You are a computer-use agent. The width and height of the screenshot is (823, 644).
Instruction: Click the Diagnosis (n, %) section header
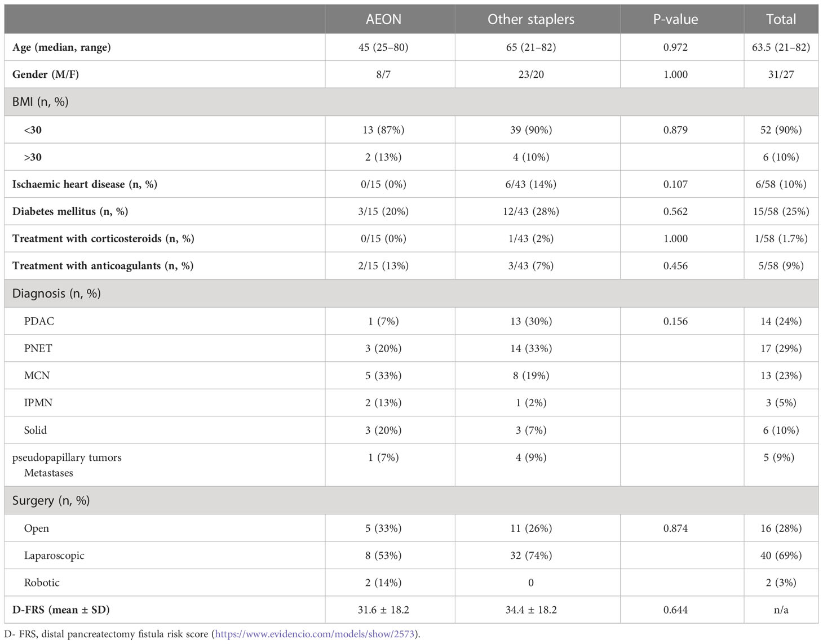pyautogui.click(x=56, y=294)
